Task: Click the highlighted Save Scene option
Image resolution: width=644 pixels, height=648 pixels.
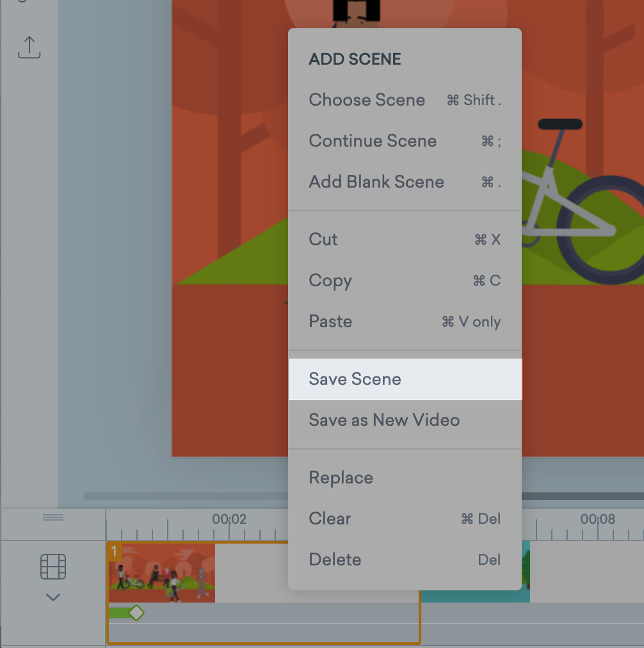Action: [x=355, y=379]
